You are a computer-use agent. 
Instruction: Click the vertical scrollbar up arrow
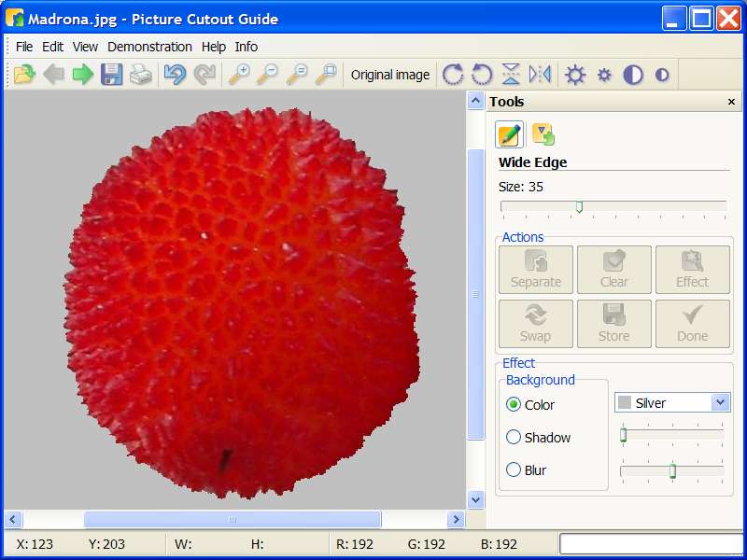point(475,101)
